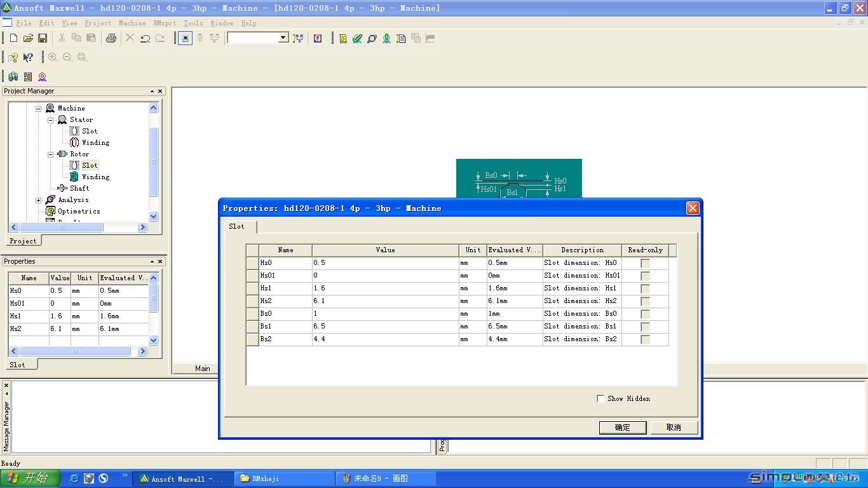Select Shaft in project tree
Viewport: 868px width, 488px height.
click(x=79, y=189)
